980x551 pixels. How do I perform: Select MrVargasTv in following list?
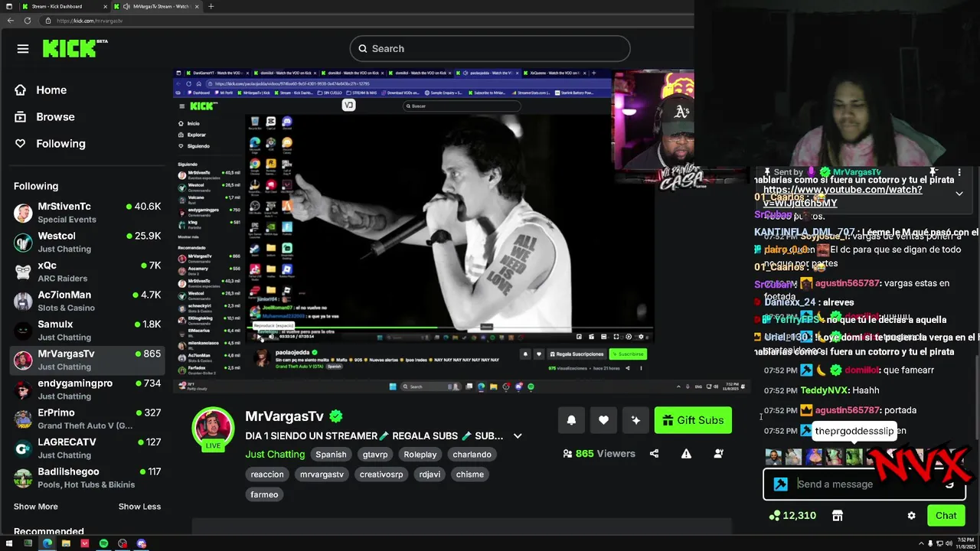pyautogui.click(x=87, y=360)
